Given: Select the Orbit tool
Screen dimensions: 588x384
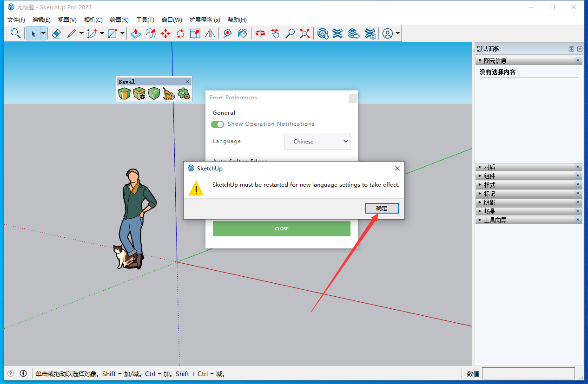Looking at the screenshot, I should 260,33.
